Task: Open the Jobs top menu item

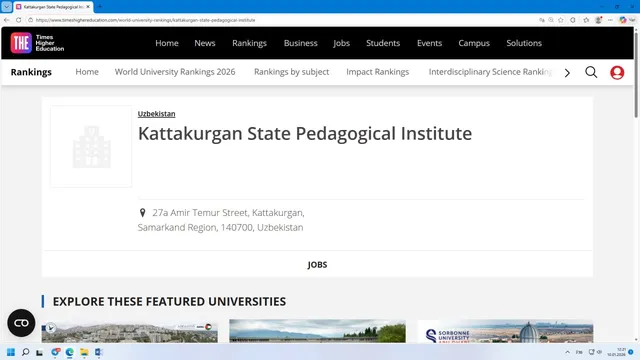Action: click(341, 43)
